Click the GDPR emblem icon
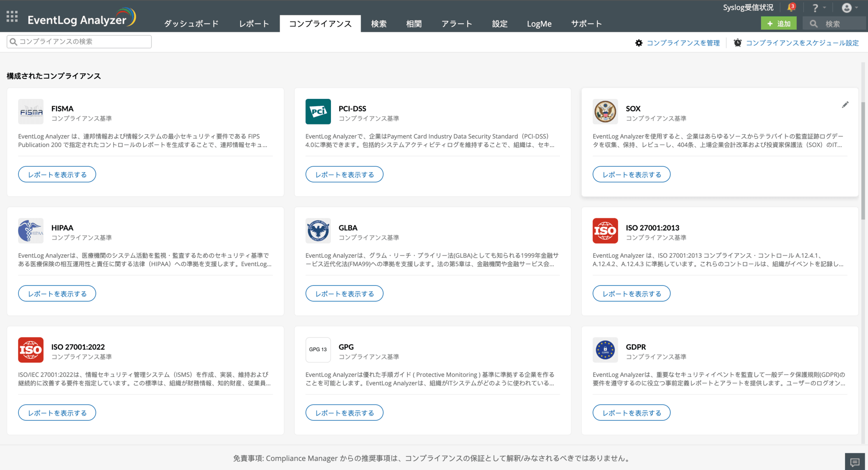Viewport: 868px width, 470px height. click(x=605, y=350)
